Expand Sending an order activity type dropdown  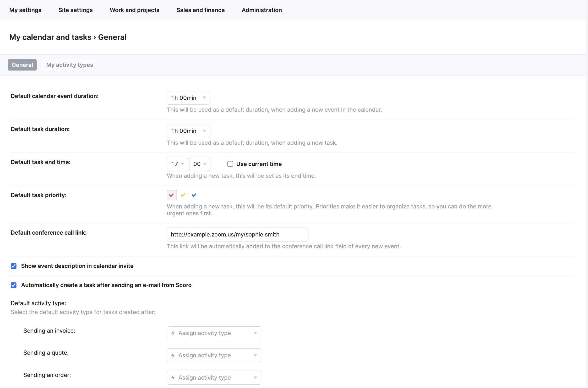(214, 378)
